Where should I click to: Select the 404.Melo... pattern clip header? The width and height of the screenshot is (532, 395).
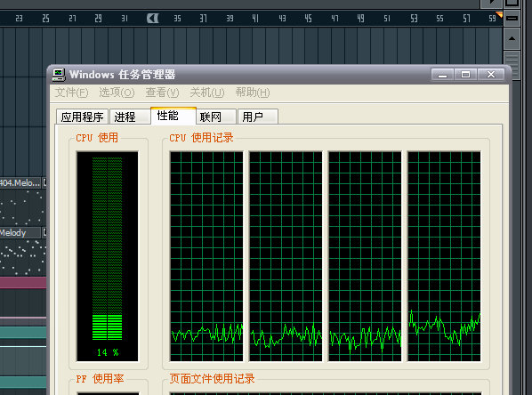coord(20,182)
